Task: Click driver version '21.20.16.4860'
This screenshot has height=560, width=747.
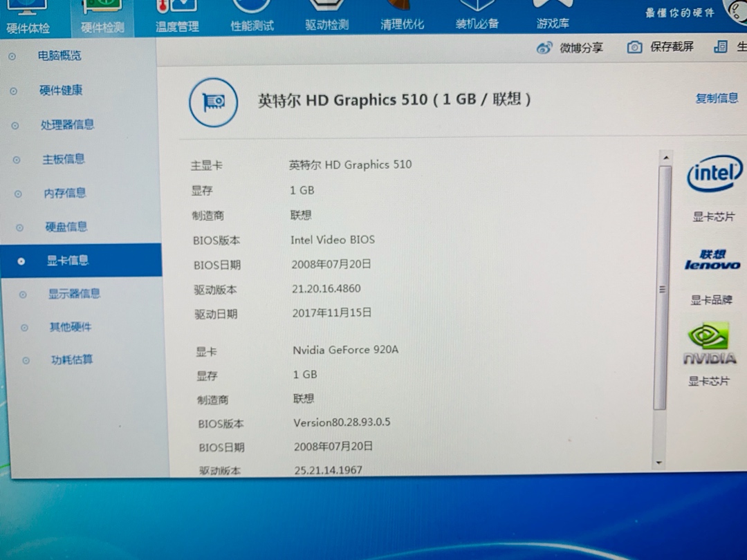Action: 326,288
